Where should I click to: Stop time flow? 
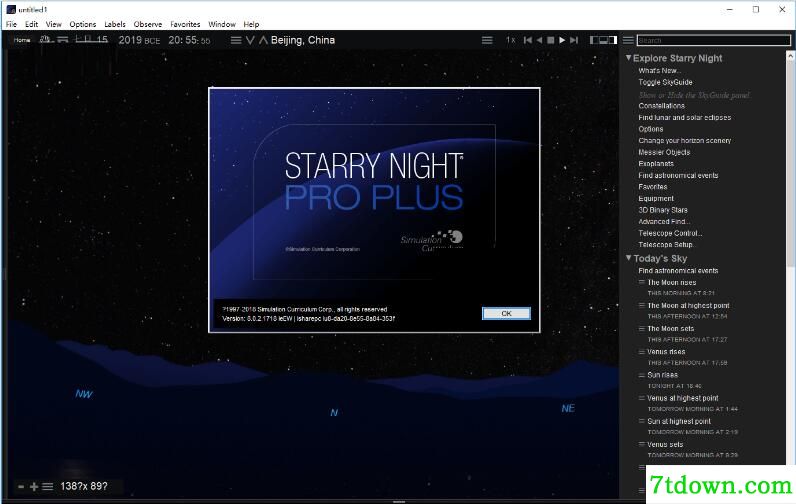click(x=551, y=40)
